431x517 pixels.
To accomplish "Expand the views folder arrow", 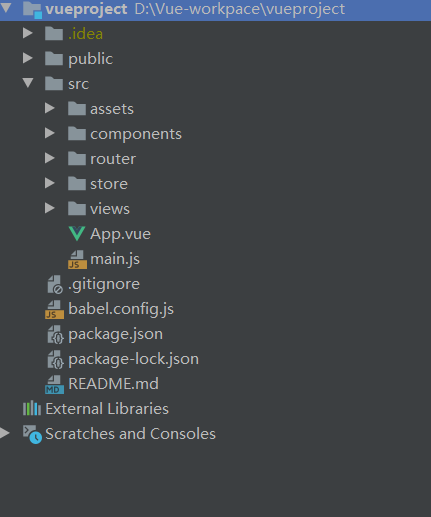I will pyautogui.click(x=50, y=208).
